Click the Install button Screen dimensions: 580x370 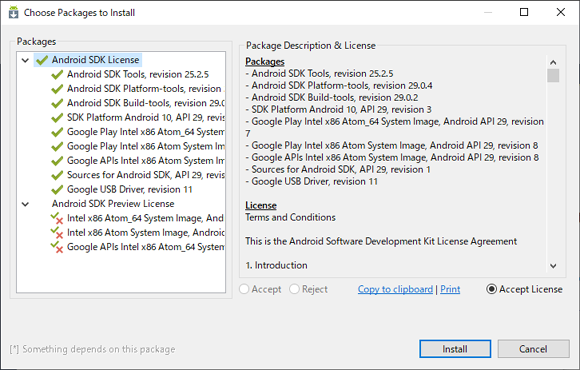455,349
